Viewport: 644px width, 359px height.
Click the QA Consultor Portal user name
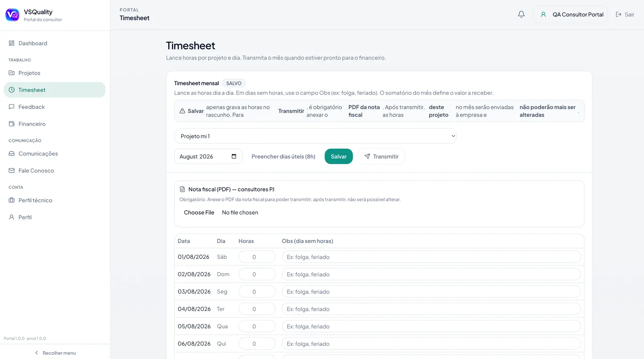(x=578, y=14)
